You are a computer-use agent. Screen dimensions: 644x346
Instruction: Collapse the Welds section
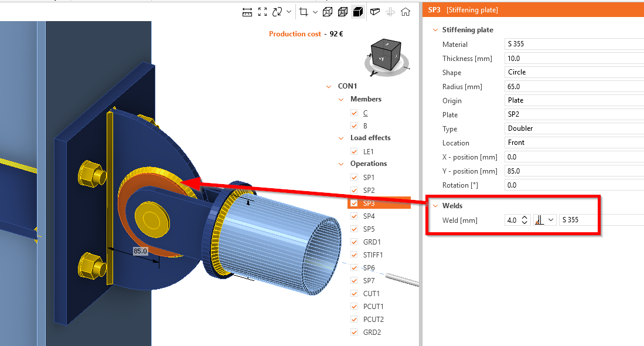[x=435, y=206]
